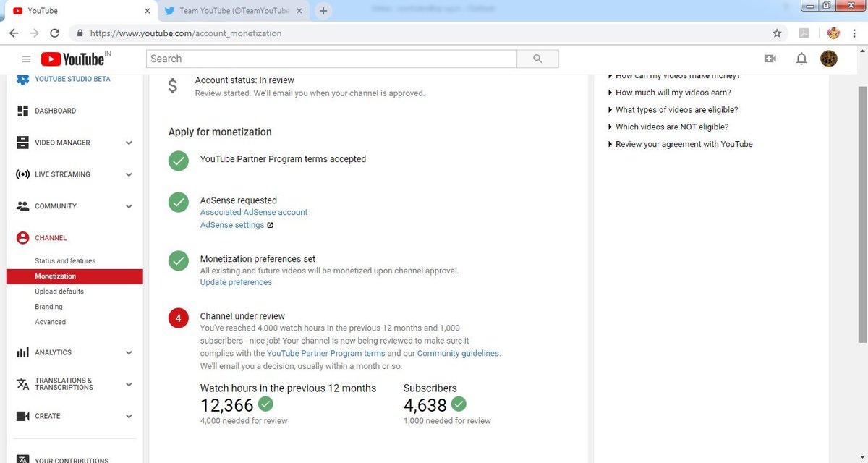Click the 4,638 subscribers count
The height and width of the screenshot is (463, 868).
(x=425, y=405)
